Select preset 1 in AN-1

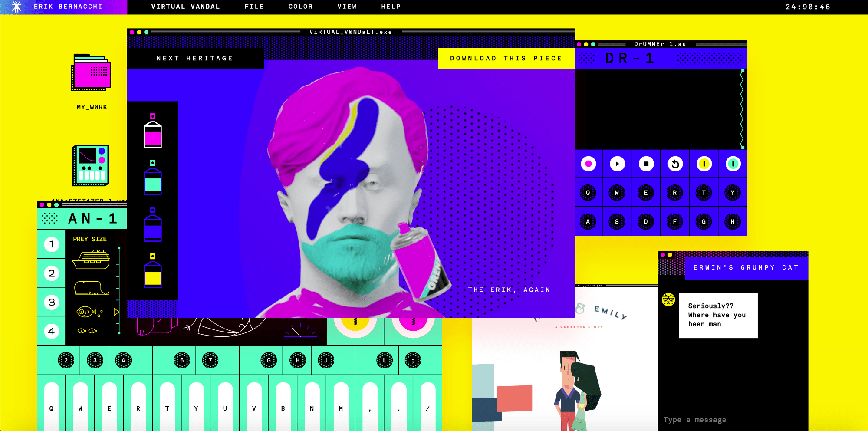[52, 244]
